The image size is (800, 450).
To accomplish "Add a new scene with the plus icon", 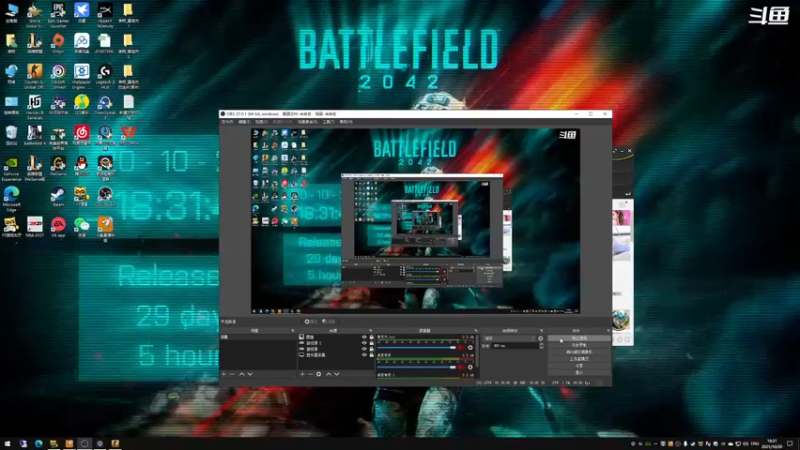I will pyautogui.click(x=224, y=374).
